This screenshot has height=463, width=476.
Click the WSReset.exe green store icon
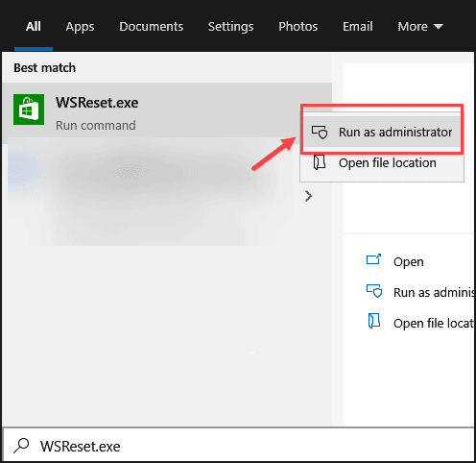point(29,110)
